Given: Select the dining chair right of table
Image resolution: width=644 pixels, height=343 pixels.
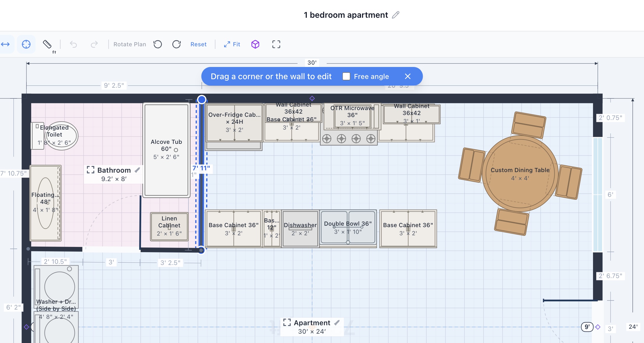Looking at the screenshot, I should coord(569,182).
